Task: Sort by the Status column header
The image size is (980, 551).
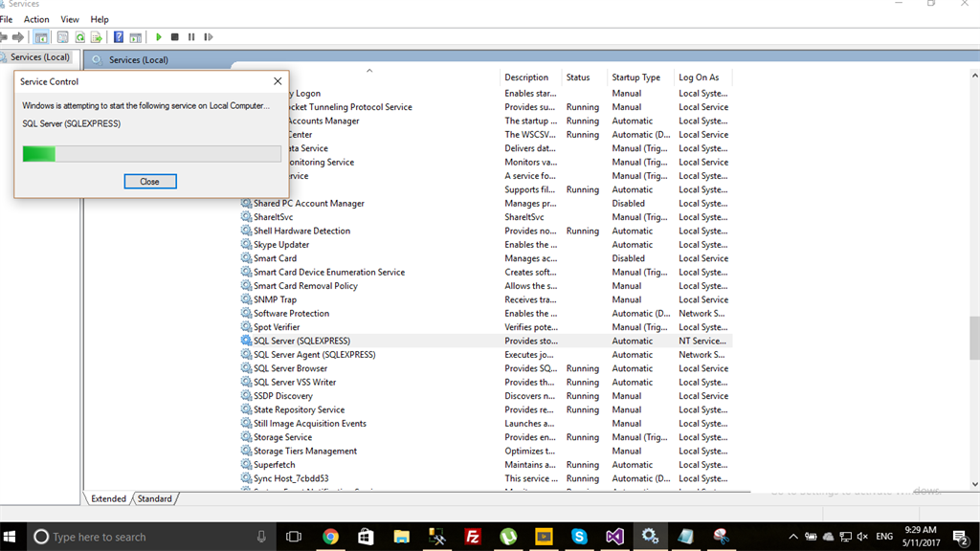Action: point(578,77)
